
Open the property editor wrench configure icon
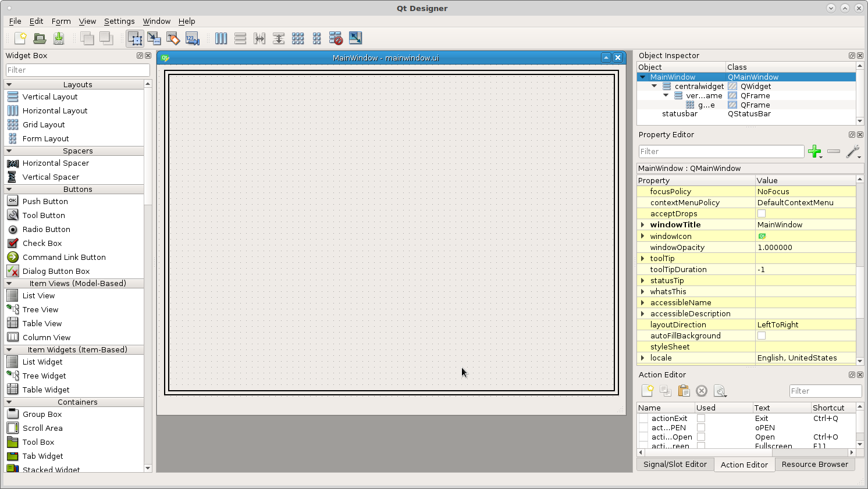point(853,152)
